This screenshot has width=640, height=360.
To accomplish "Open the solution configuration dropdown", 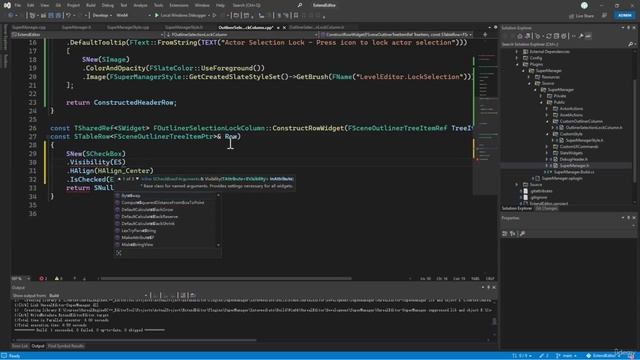I will pyautogui.click(x=102, y=16).
